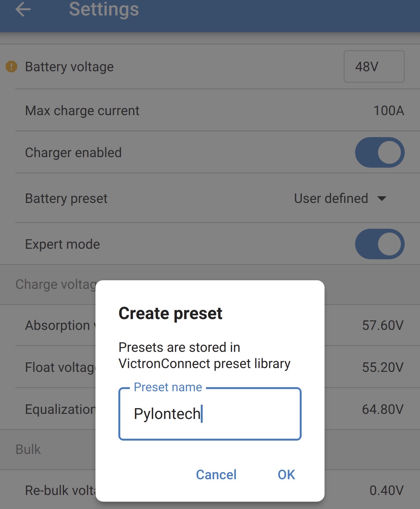Click the back arrow icon
Viewport: 420px width, 509px height.
coord(23,10)
